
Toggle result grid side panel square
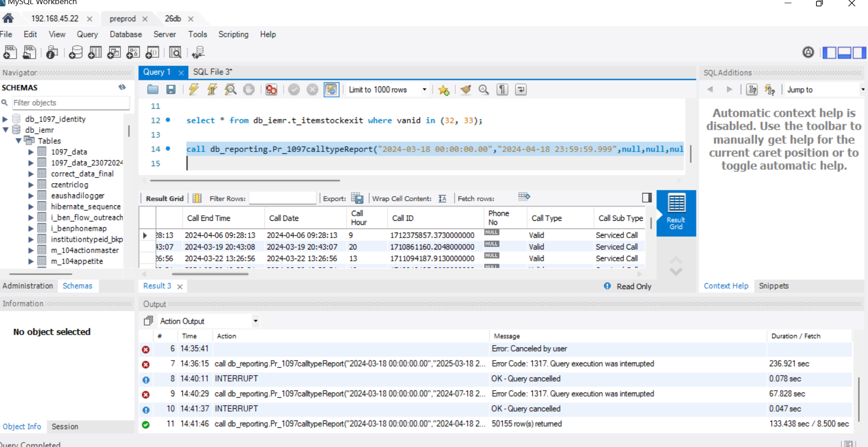647,198
